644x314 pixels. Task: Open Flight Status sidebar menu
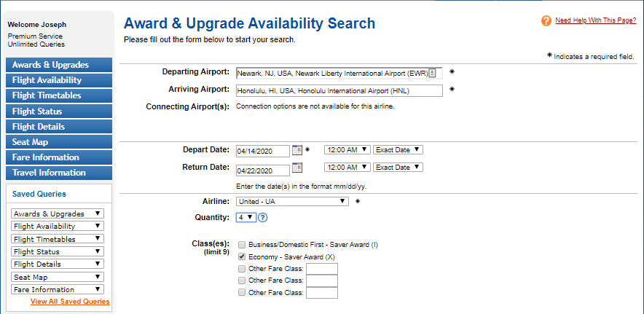(59, 111)
